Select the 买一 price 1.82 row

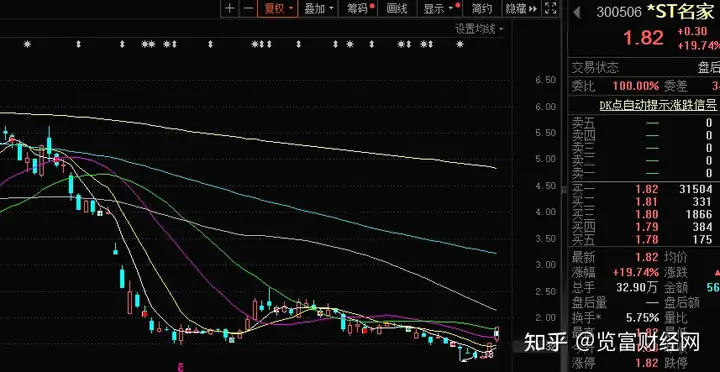coord(644,189)
